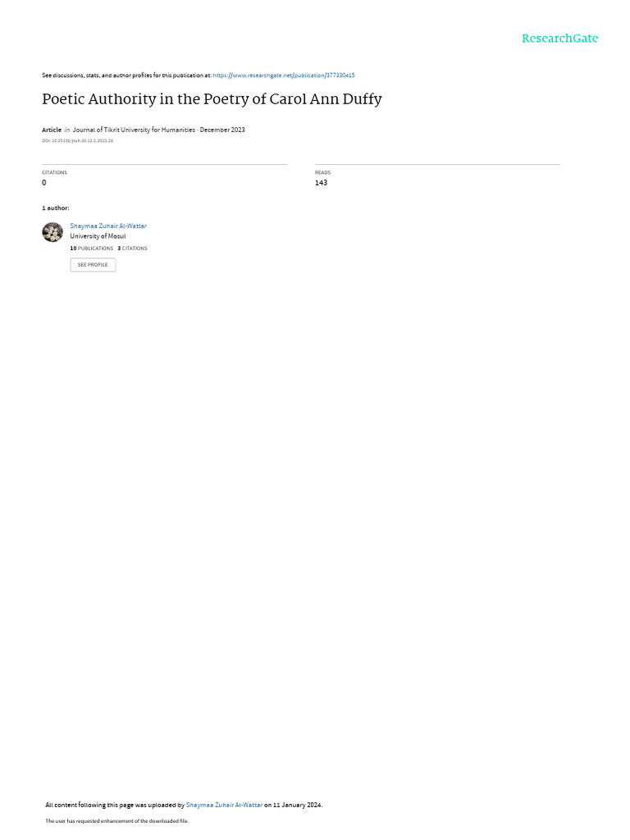Image resolution: width=630 pixels, height=840 pixels.
Task: Click the University of Mosul affiliation
Action: click(98, 236)
